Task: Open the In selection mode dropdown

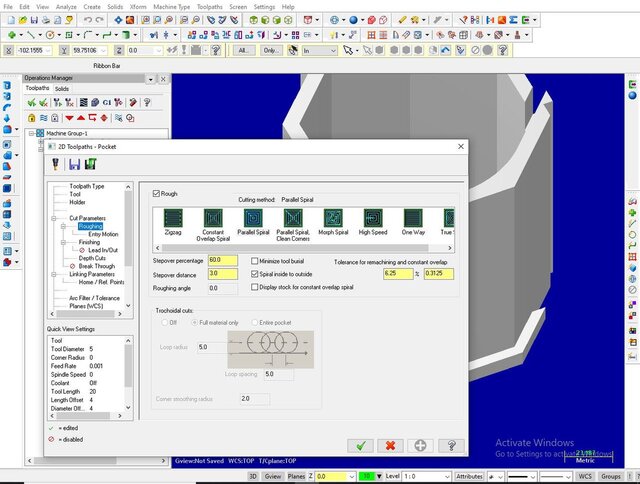Action: click(333, 51)
